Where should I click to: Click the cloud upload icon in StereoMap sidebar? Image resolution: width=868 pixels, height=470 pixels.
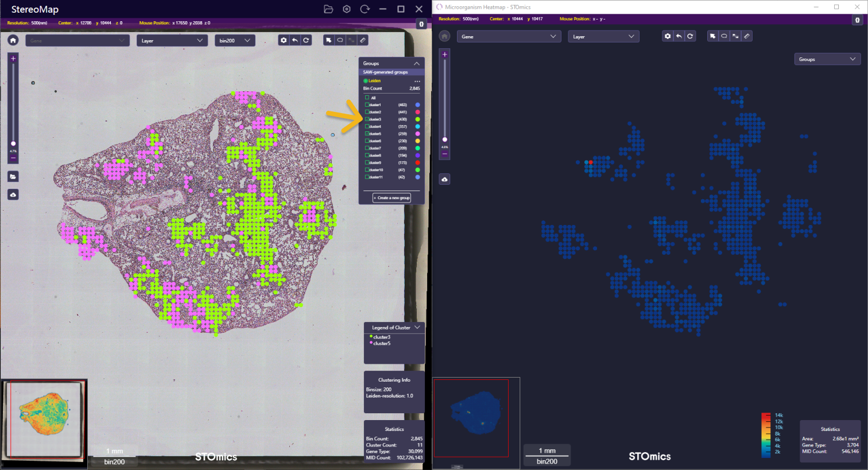tap(13, 195)
